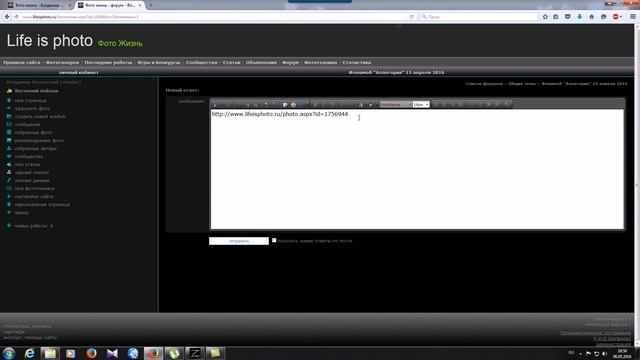Click the 'личный кабинет' header
The width and height of the screenshot is (640, 360).
tap(79, 73)
